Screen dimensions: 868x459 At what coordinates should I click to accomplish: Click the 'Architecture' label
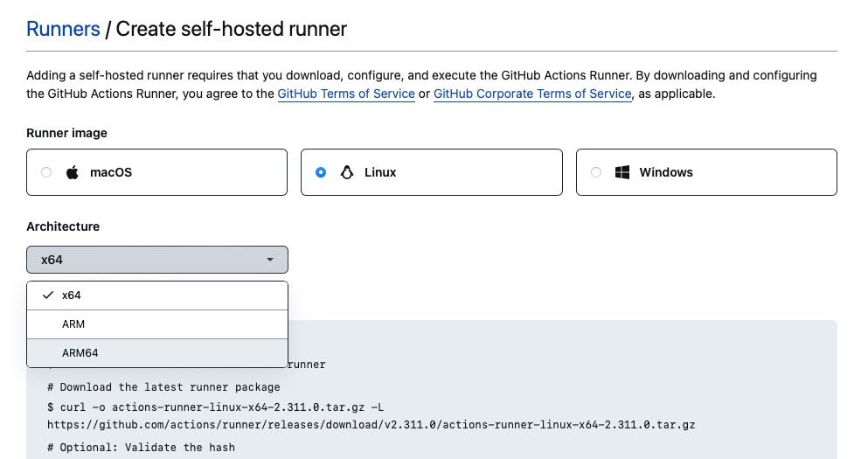(63, 226)
